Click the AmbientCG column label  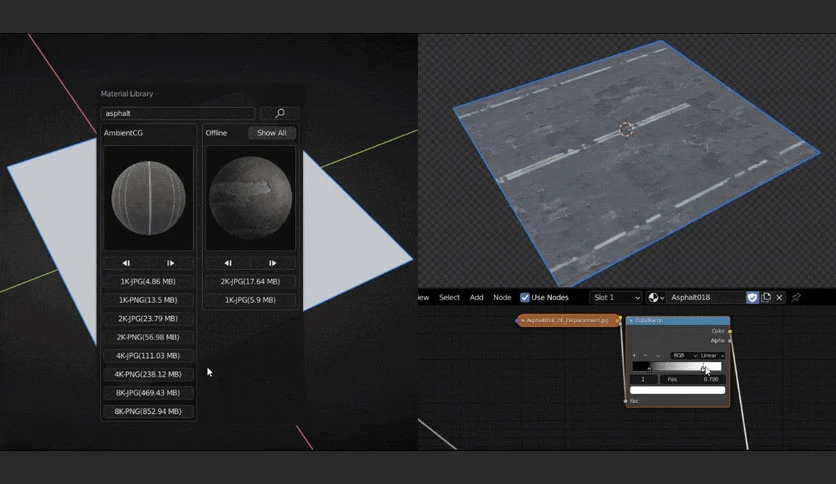123,133
